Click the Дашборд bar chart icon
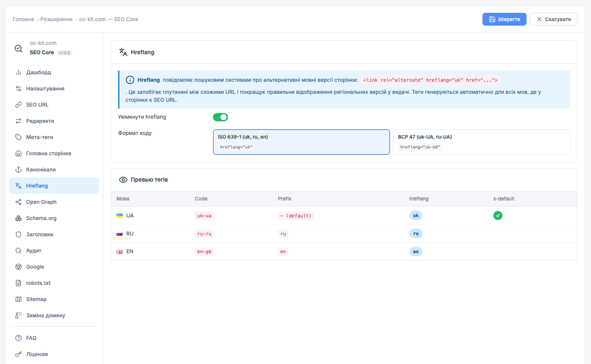 (x=18, y=72)
